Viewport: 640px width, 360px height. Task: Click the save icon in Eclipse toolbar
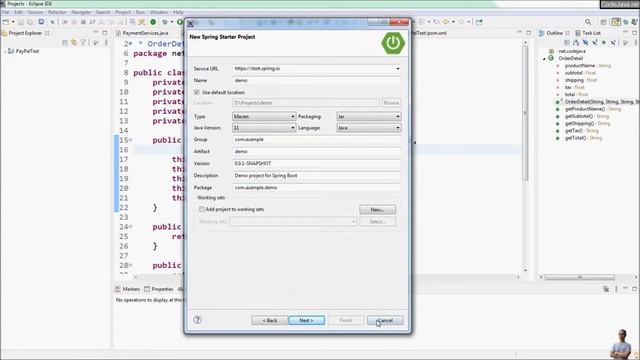pos(21,22)
